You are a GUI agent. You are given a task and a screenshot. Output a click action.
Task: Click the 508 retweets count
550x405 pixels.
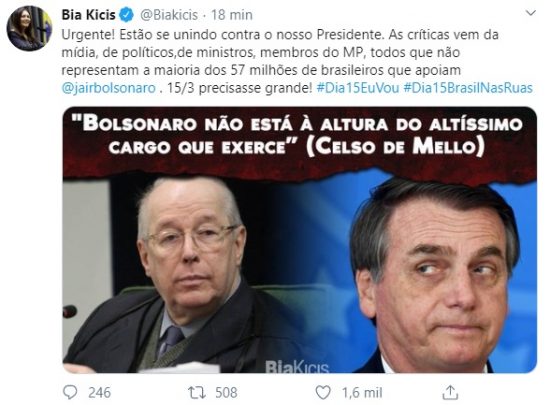(x=226, y=392)
